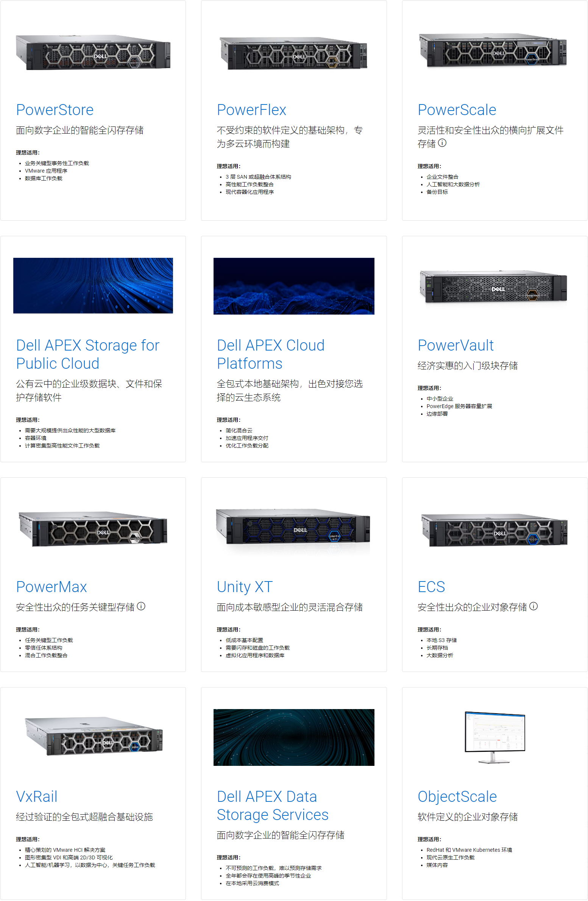Open the ECS product link

click(x=431, y=587)
